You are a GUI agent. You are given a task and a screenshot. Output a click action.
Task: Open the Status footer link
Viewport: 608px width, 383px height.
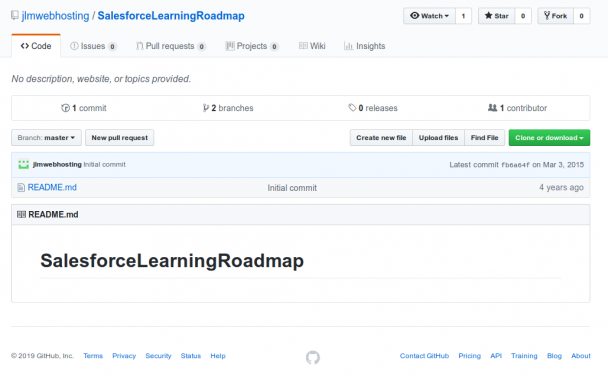coord(191,355)
